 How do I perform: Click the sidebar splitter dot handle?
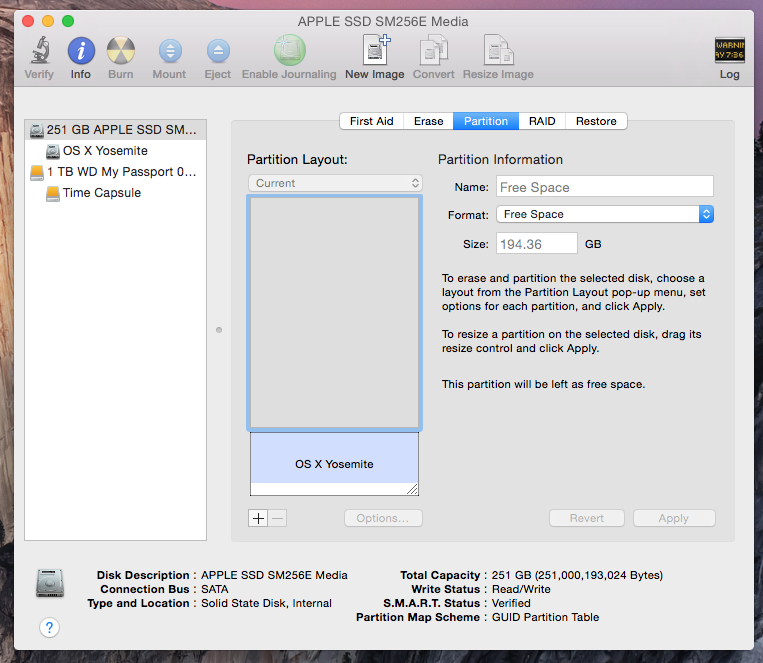(219, 330)
